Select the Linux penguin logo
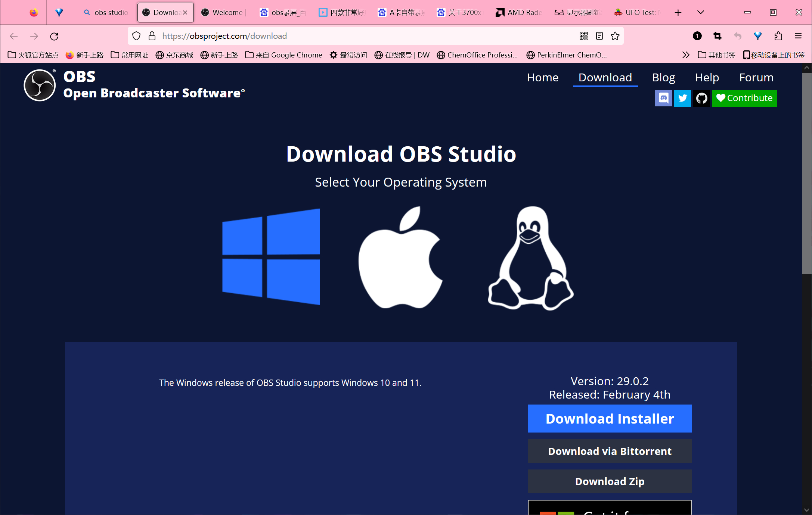Viewport: 812px width, 515px height. click(x=531, y=258)
